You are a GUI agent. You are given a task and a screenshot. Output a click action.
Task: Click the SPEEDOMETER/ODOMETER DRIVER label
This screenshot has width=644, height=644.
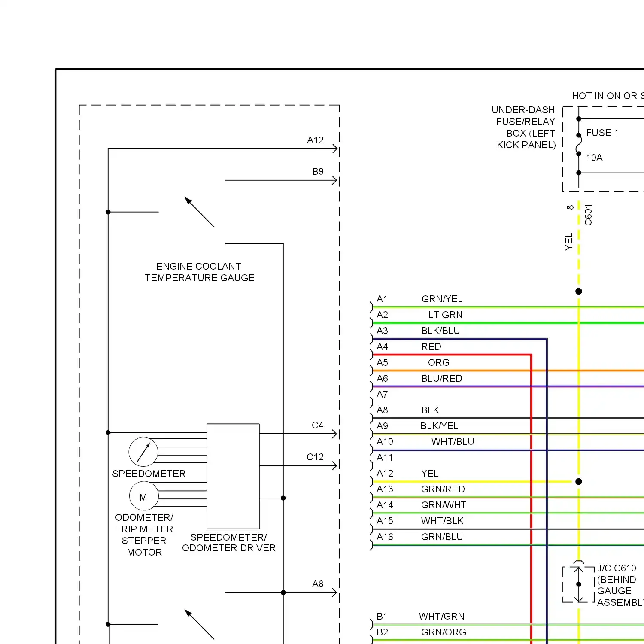pyautogui.click(x=229, y=543)
